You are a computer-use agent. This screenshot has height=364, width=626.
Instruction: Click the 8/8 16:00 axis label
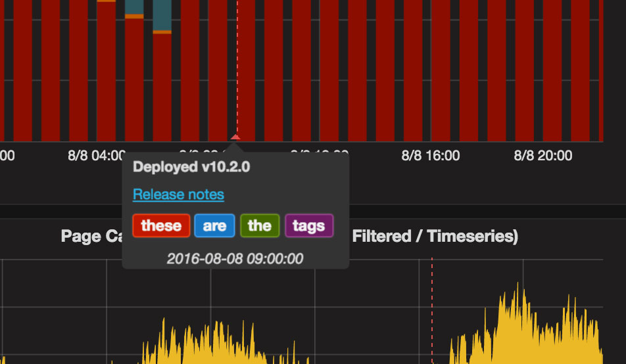click(430, 155)
